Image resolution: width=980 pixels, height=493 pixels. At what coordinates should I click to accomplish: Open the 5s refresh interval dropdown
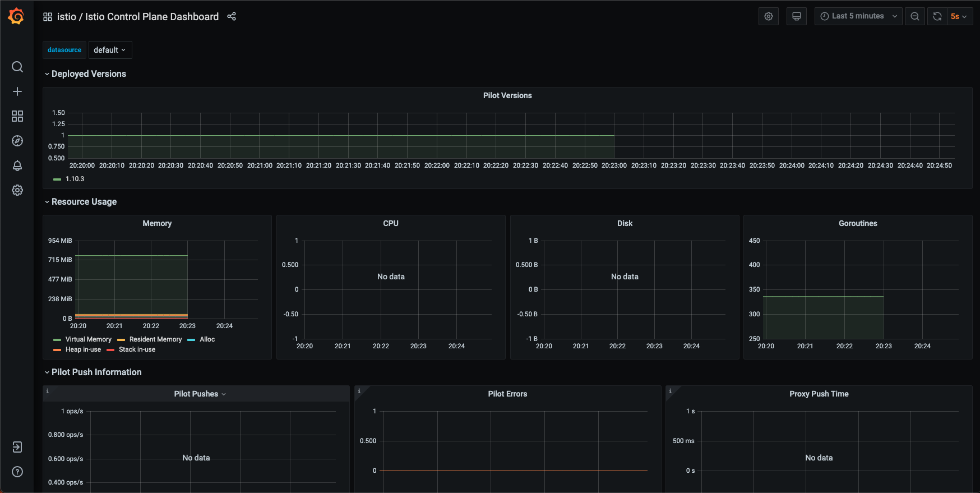pyautogui.click(x=959, y=16)
